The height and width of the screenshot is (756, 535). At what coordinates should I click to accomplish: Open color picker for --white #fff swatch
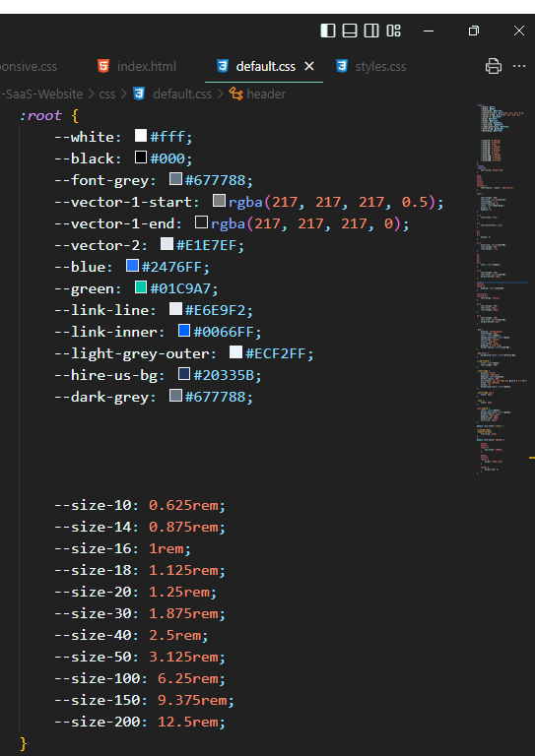(x=140, y=136)
